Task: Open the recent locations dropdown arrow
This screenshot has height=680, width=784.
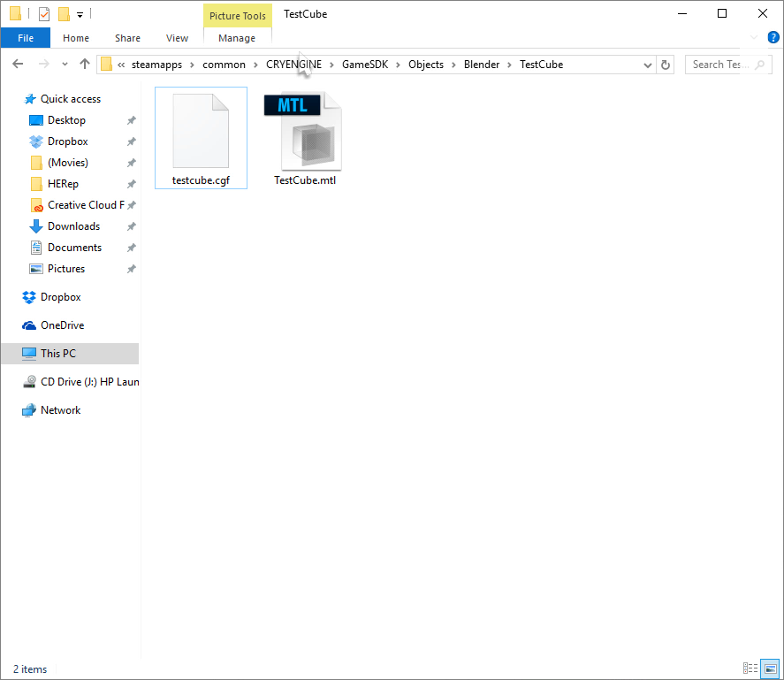Action: [x=65, y=64]
